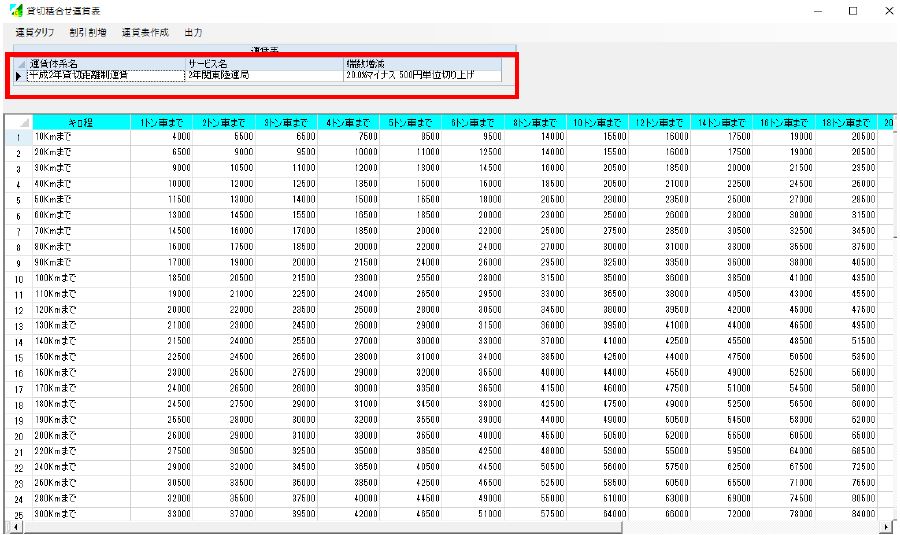This screenshot has height=535, width=900.
Task: Click the application icon in title bar
Action: point(15,11)
